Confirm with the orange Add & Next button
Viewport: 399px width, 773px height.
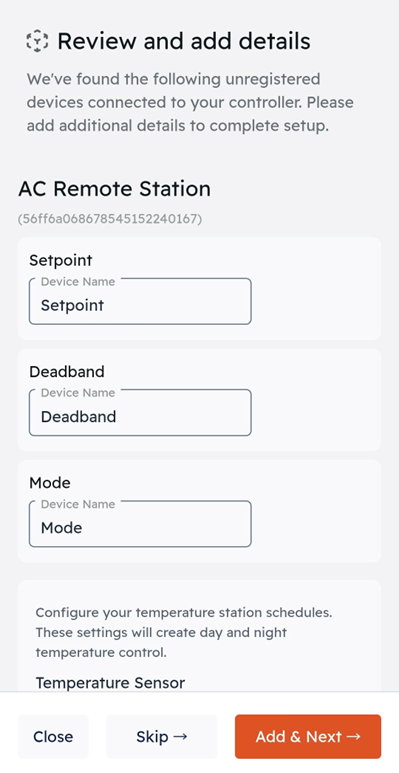pos(308,737)
